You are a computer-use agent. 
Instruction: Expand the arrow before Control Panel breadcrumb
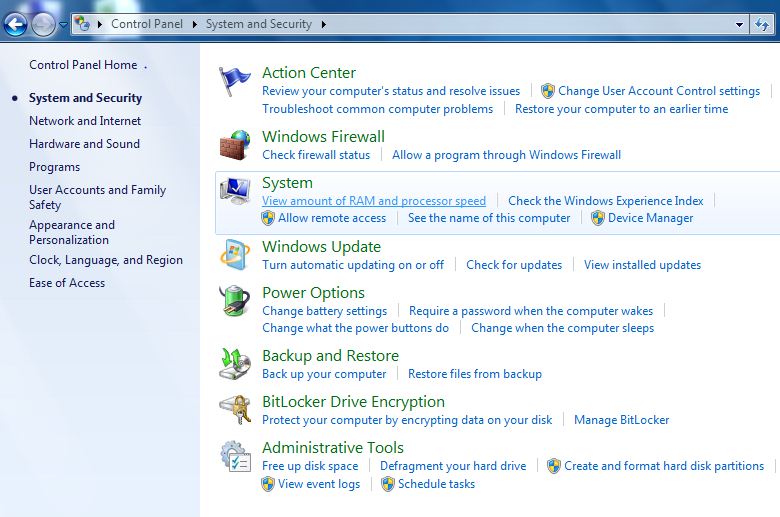pyautogui.click(x=100, y=24)
